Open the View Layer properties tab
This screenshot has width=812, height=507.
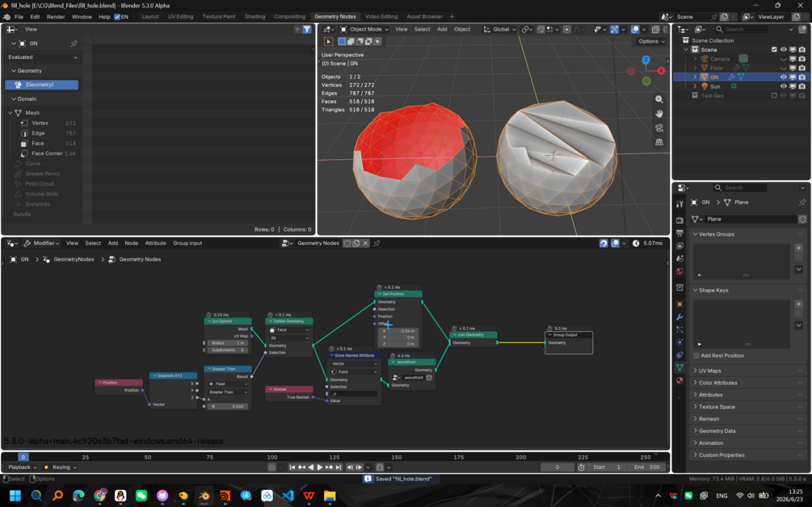click(x=679, y=245)
